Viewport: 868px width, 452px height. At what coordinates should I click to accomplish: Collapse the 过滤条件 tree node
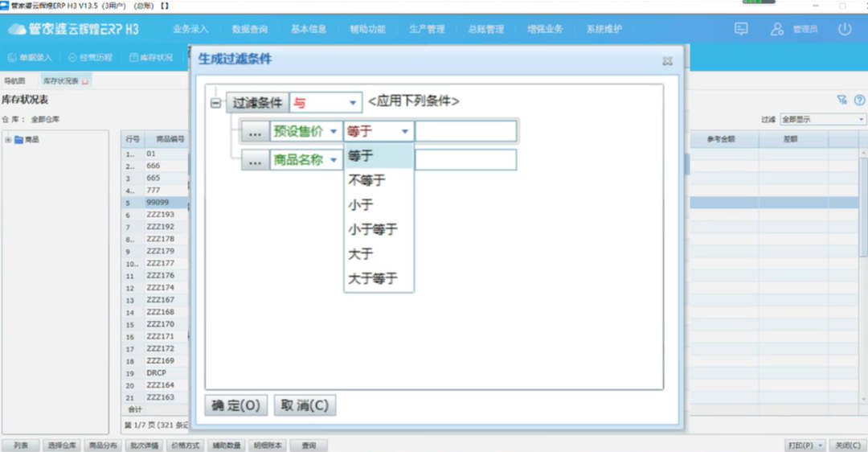(x=216, y=103)
